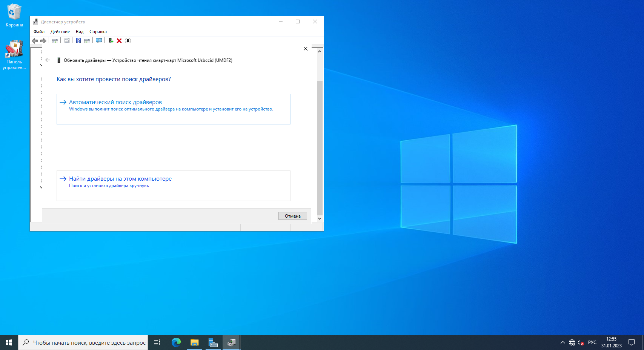
Task: Click the Update driver green arrow icon
Action: point(111,41)
